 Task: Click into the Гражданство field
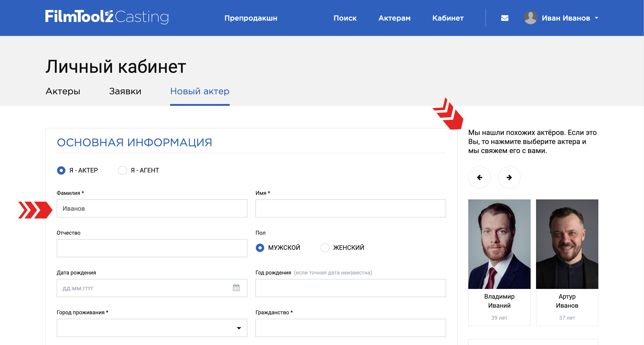(x=351, y=328)
